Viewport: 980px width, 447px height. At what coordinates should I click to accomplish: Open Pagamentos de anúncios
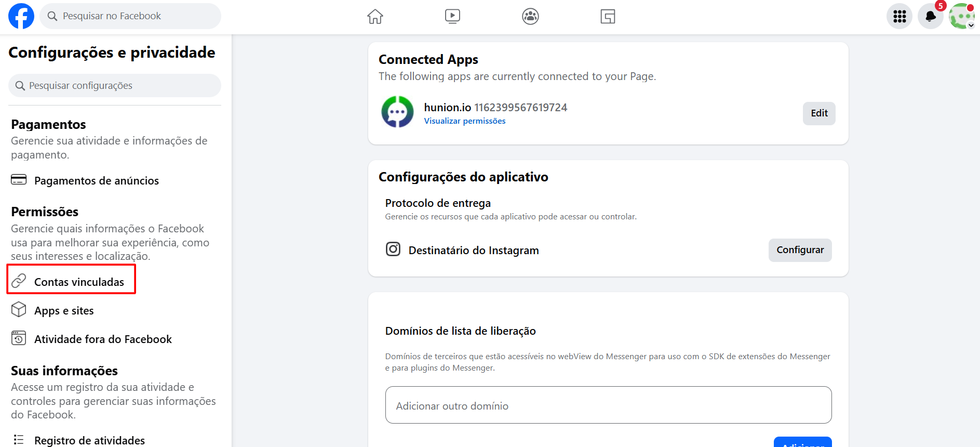click(96, 181)
